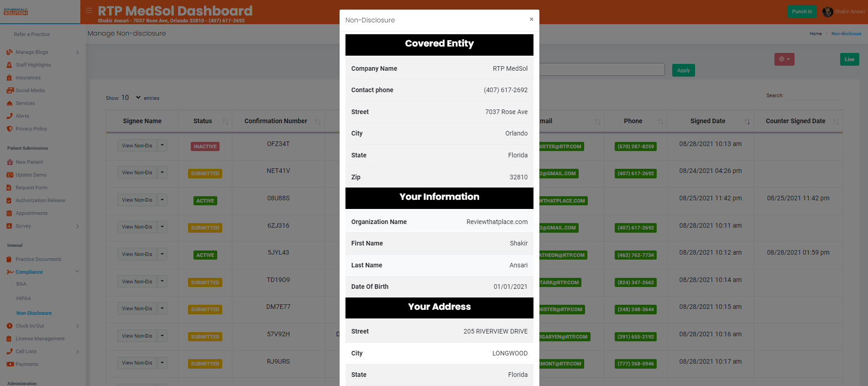Click the License Management icon
The image size is (868, 386).
pos(10,339)
